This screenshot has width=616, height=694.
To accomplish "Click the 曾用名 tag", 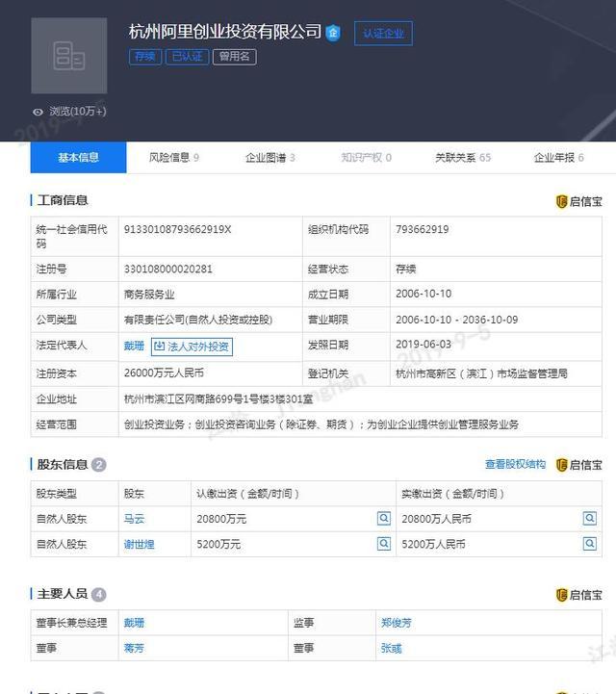I will pos(234,57).
